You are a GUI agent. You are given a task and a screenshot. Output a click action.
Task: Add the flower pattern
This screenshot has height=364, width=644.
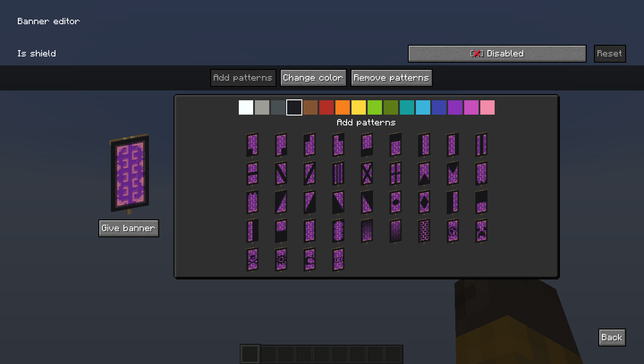point(281,259)
